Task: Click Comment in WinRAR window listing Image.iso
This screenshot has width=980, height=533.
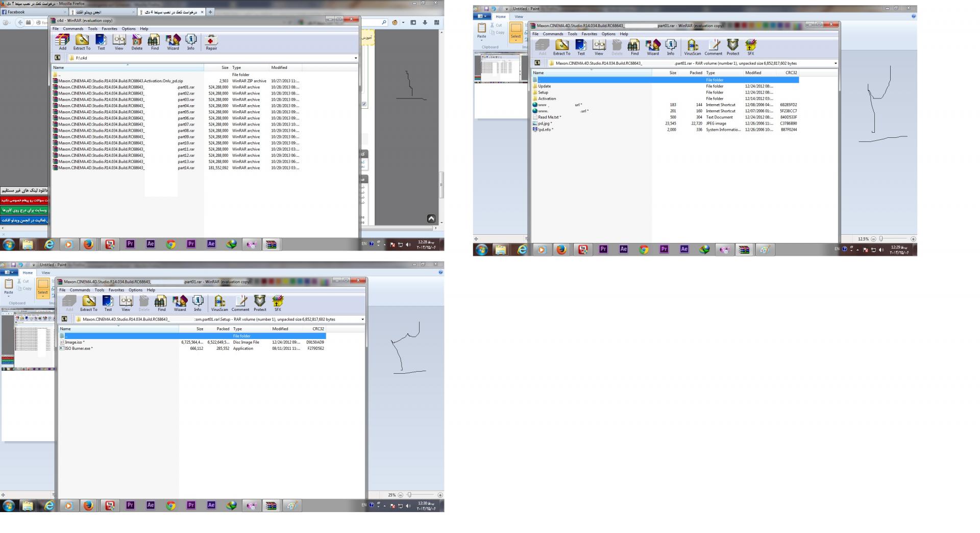Action: coord(240,303)
